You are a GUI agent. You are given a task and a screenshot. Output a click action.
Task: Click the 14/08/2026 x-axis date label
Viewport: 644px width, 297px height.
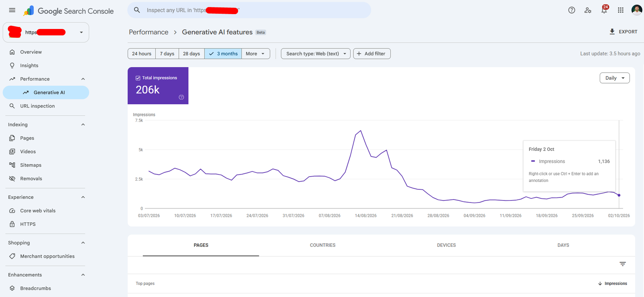click(x=366, y=216)
